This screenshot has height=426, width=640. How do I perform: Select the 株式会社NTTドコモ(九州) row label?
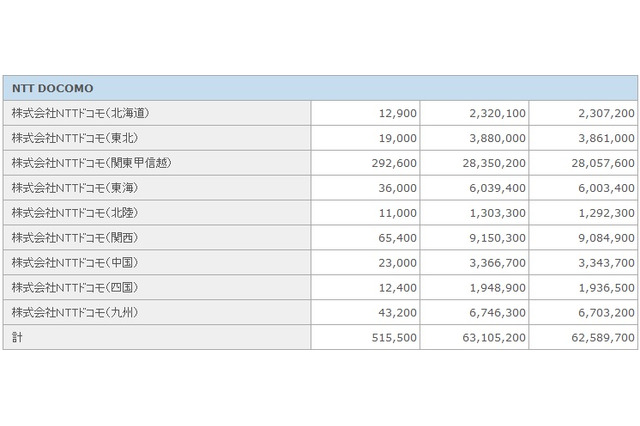tap(74, 313)
